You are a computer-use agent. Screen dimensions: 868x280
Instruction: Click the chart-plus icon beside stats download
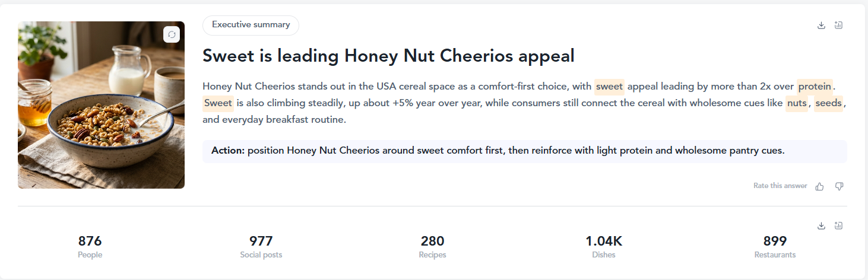pos(839,225)
